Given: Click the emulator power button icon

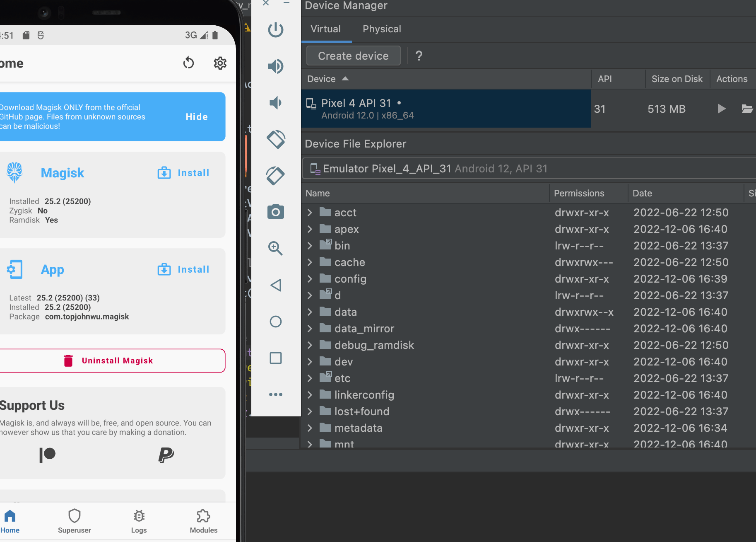Looking at the screenshot, I should point(276,30).
